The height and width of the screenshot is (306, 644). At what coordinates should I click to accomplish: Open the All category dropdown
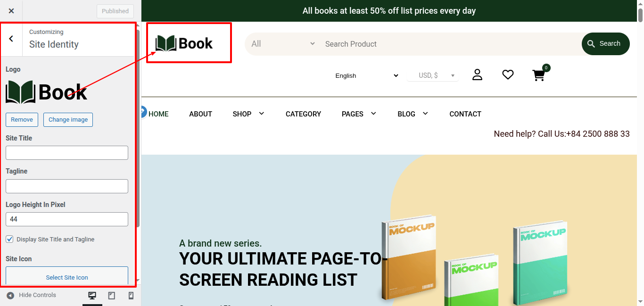pos(283,44)
